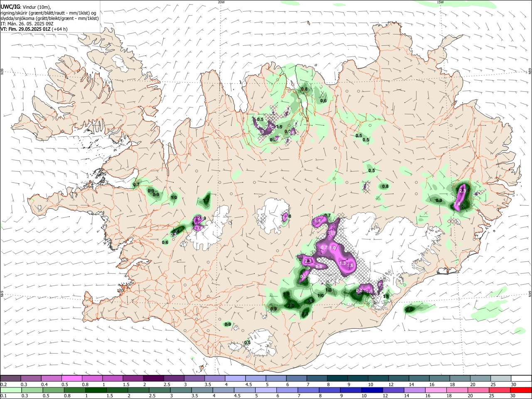Click the lower legend label '0.1'
The image size is (532, 399).
3,396
